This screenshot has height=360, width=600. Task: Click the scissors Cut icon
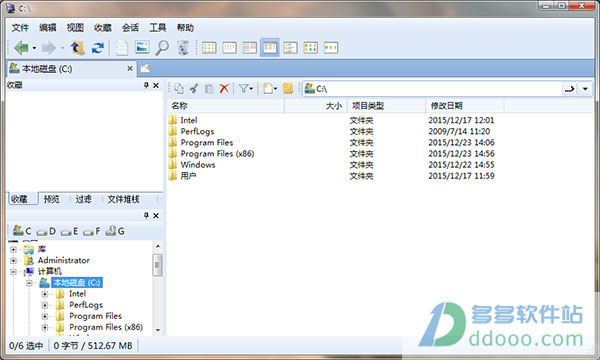coord(194,89)
